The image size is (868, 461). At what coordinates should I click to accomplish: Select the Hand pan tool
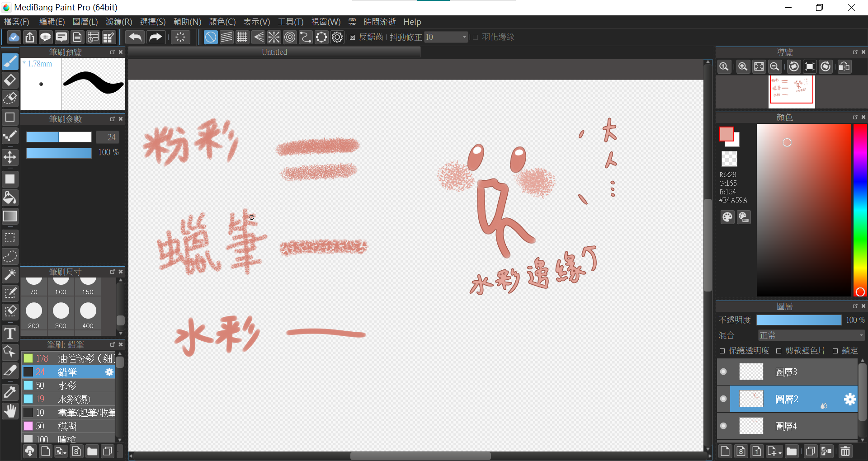coord(10,411)
